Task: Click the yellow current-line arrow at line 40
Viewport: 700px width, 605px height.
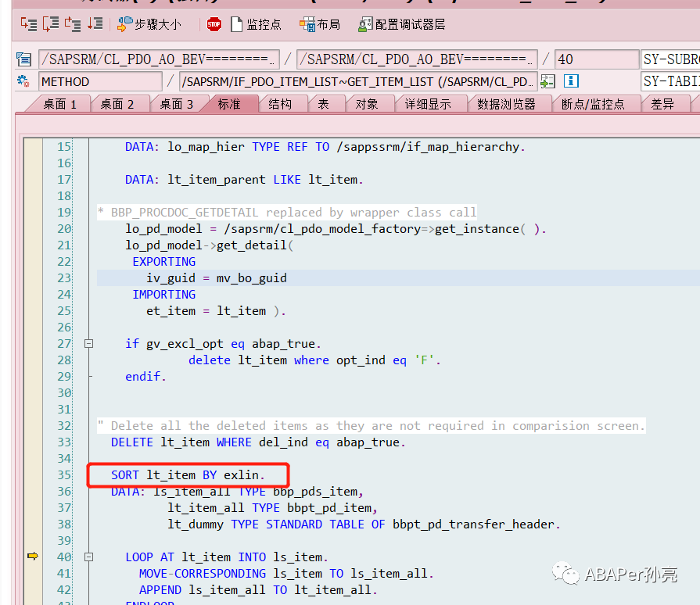Action: click(x=33, y=556)
